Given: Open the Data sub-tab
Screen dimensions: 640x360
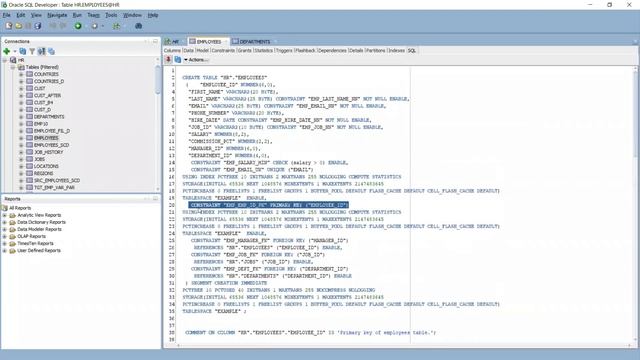Looking at the screenshot, I should [x=188, y=51].
